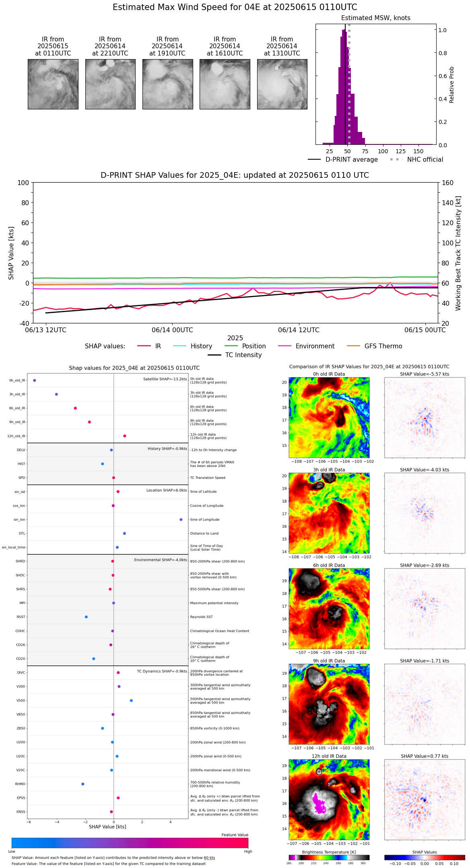Click the sin_lon SHAP value dot
This screenshot has width=470, height=868.
point(181,520)
